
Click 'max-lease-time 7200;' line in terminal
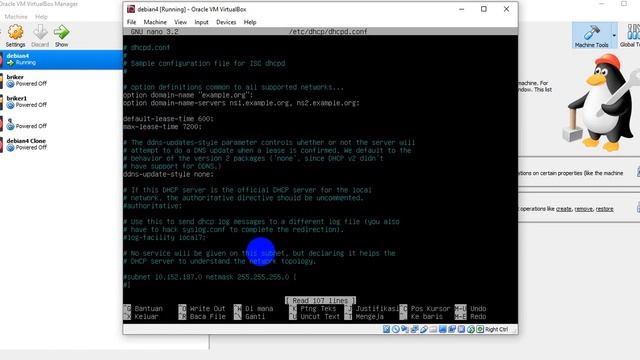point(162,127)
